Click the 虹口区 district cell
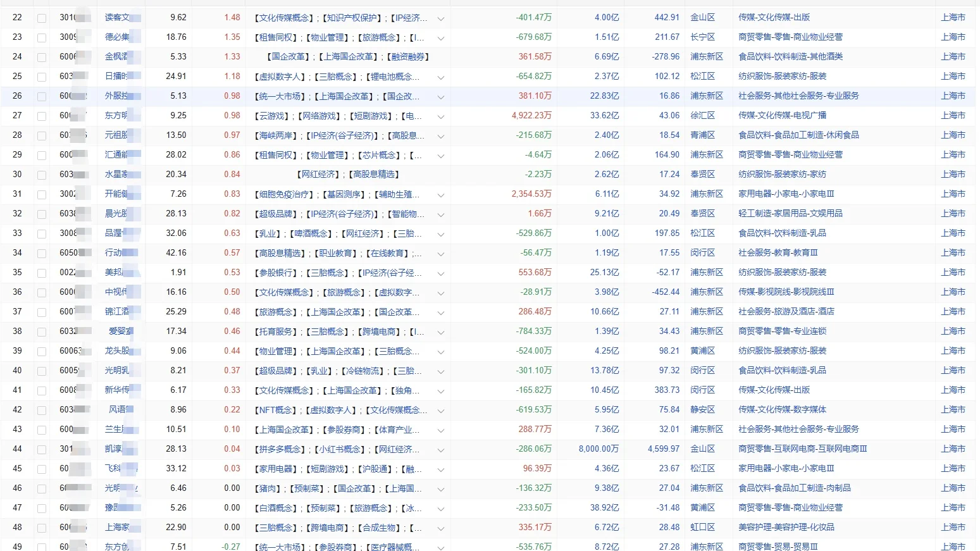The width and height of the screenshot is (980, 551). coord(702,528)
